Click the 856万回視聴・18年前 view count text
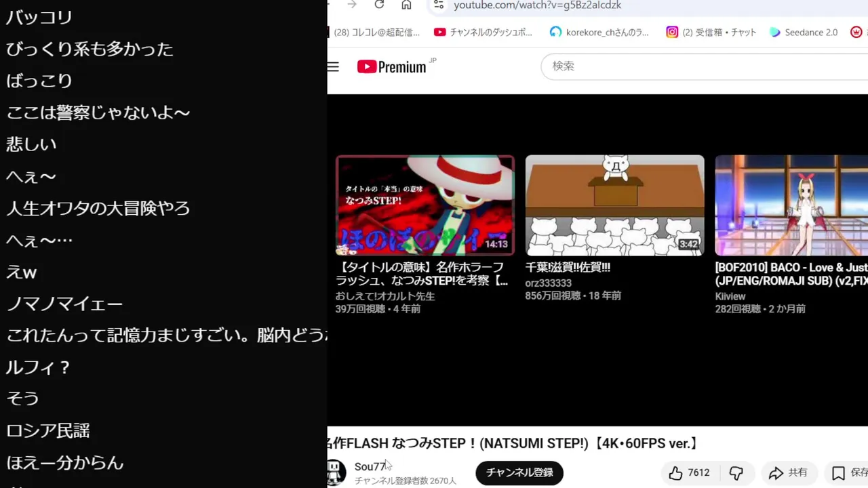Screen dimensions: 868x488 coord(573,296)
